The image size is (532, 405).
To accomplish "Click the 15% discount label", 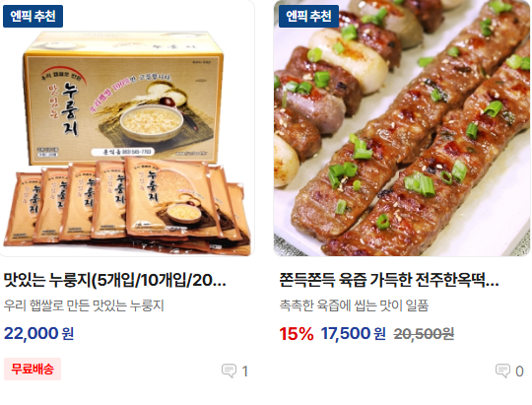I will coord(297,333).
